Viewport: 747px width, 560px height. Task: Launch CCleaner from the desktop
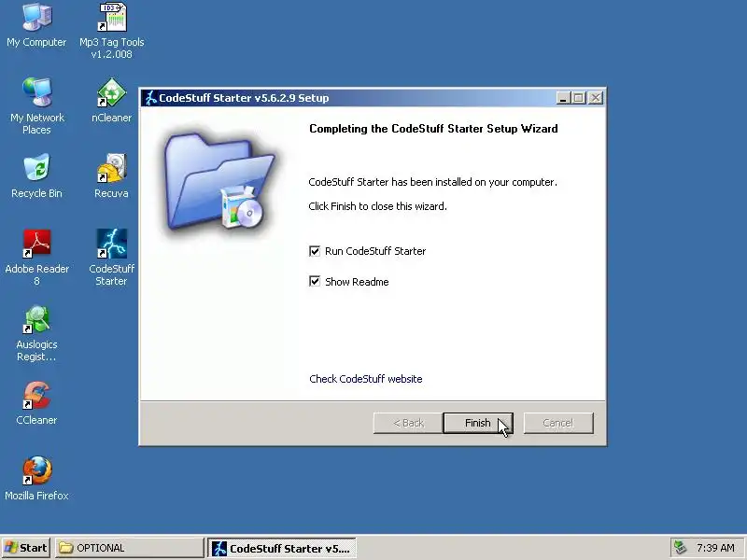click(36, 402)
